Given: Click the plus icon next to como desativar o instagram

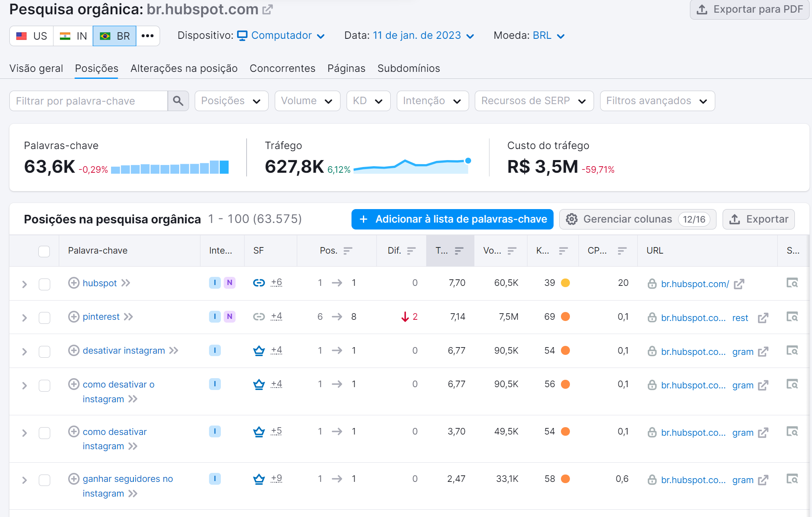Looking at the screenshot, I should tap(73, 384).
